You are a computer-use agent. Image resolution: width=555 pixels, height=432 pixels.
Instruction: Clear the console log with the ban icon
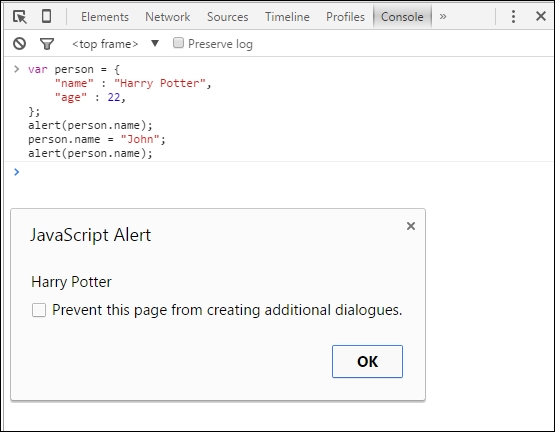pos(19,44)
